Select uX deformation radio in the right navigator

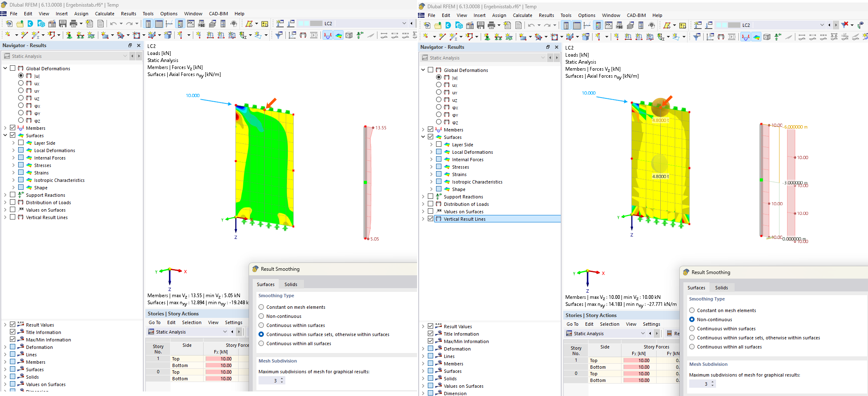pos(439,85)
